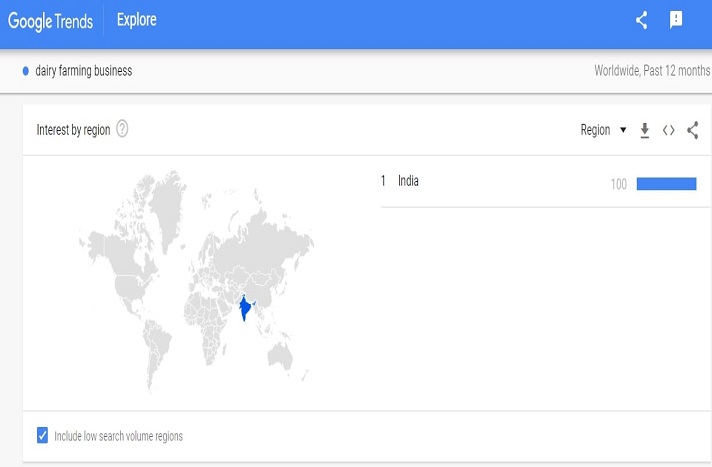Open the embed code icon
The height and width of the screenshot is (467, 712).
click(x=669, y=130)
